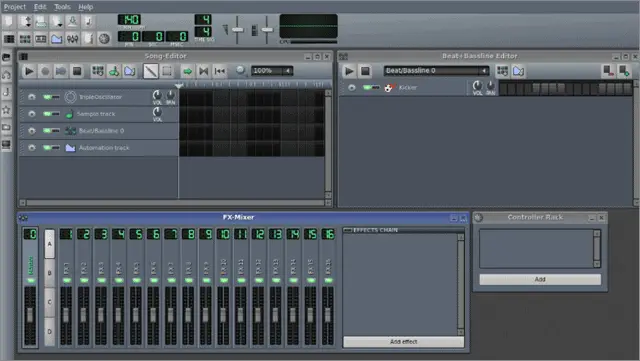Viewport: 640px width, 361px height.
Task: Show the FX Mixer from main toolbar
Action: [73, 39]
